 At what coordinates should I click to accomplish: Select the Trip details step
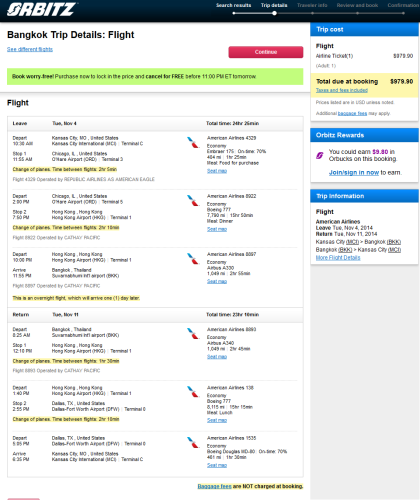click(274, 5)
